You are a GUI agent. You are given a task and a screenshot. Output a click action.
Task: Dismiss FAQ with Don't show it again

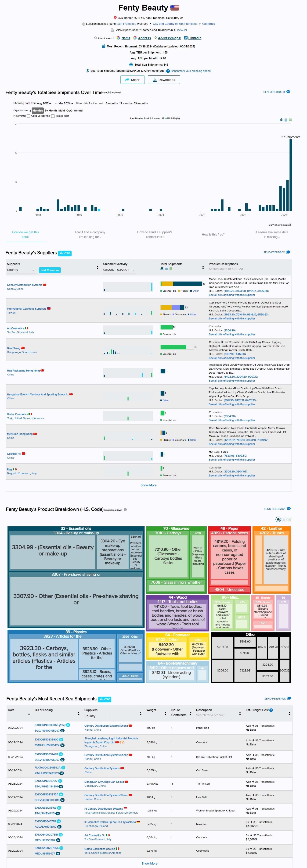280,225
